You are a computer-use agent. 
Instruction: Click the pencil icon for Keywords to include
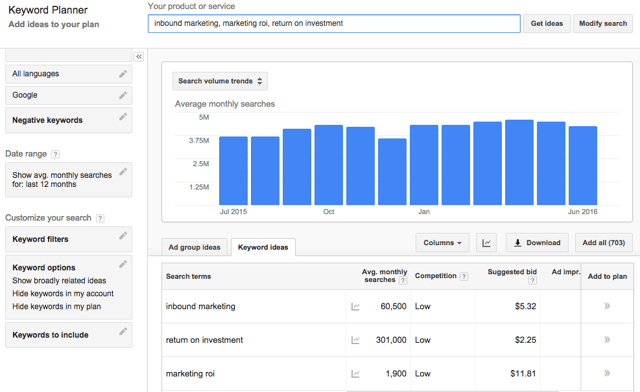point(123,332)
